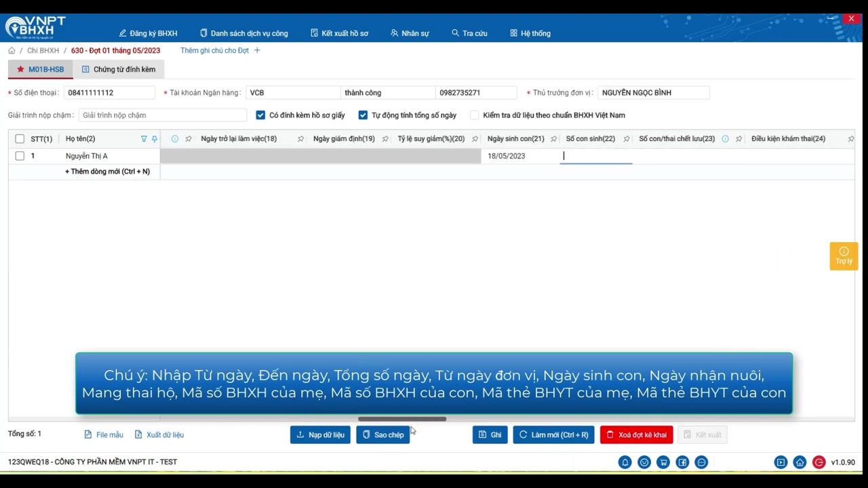Open the shopping cart icon in footer
The image size is (868, 488).
663,462
